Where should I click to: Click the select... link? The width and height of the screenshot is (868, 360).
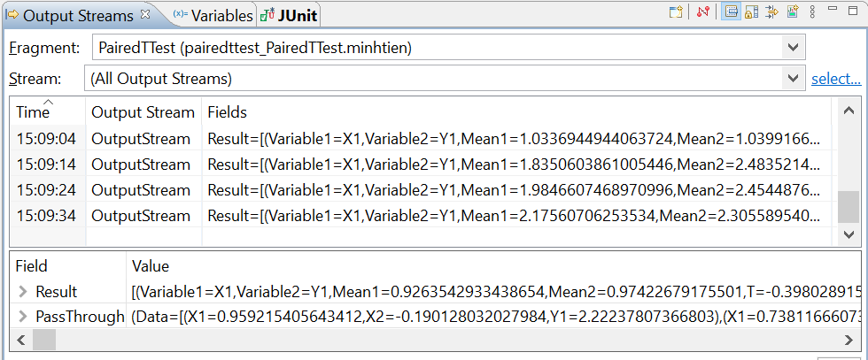(x=836, y=79)
